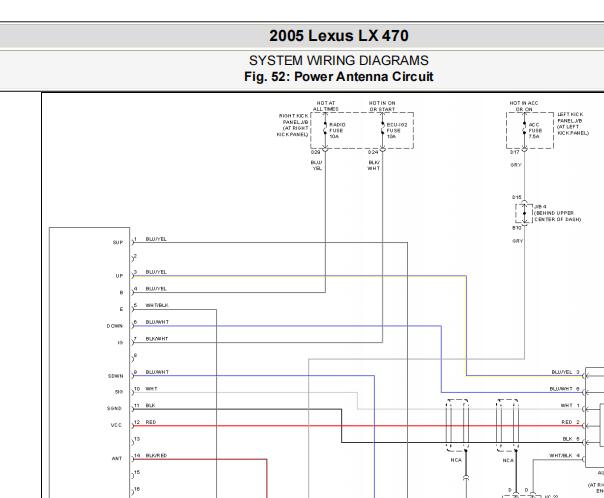Click the 'SIG' terminal label
The image size is (604, 498).
coord(119,392)
